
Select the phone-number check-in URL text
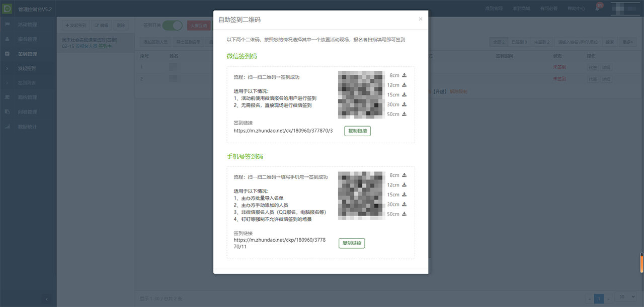(x=280, y=243)
